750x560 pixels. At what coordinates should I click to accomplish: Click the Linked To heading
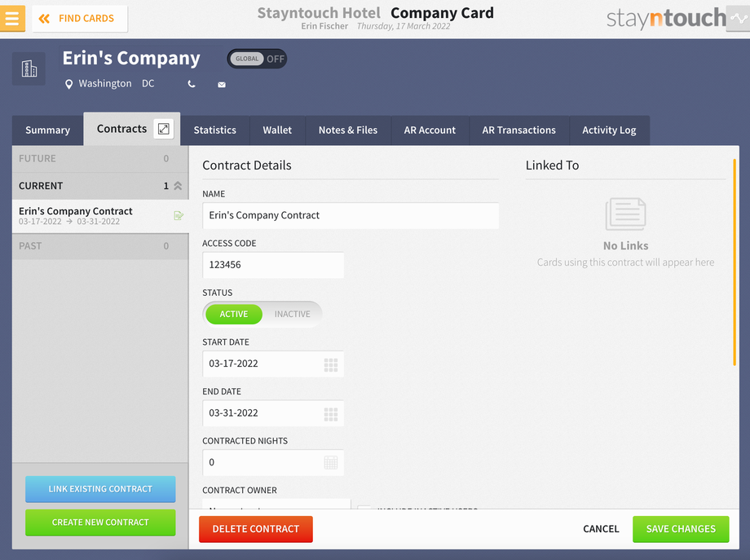coord(553,165)
